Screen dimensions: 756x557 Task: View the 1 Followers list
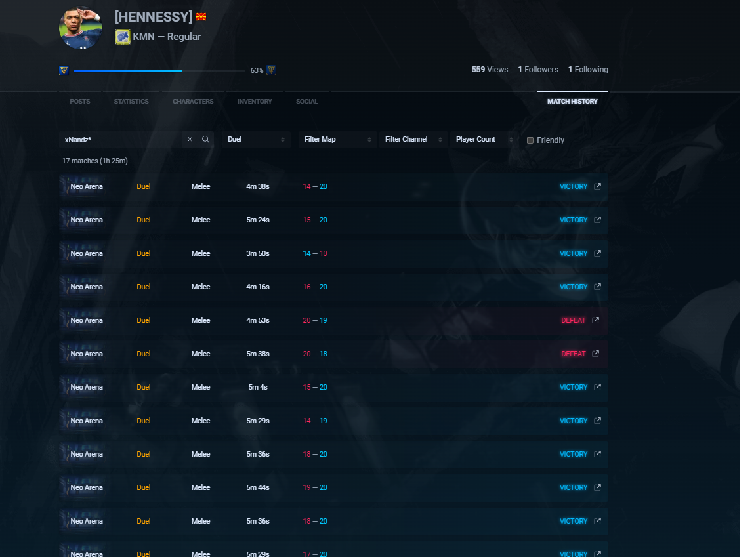[x=538, y=70]
